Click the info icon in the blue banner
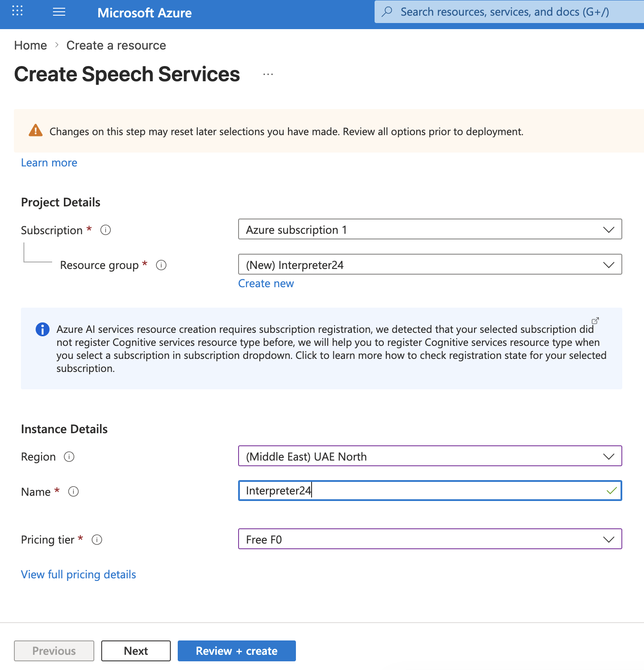Image resolution: width=644 pixels, height=670 pixels. [42, 329]
